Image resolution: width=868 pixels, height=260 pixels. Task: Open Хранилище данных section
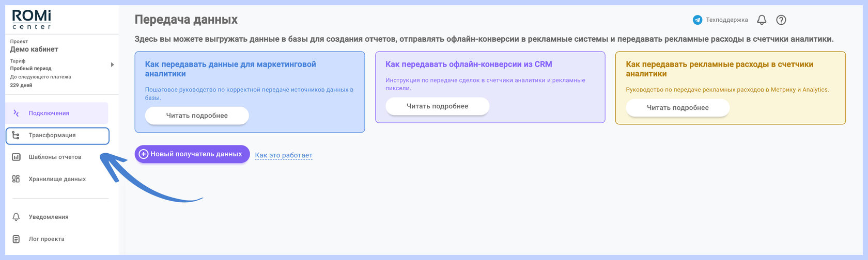(x=57, y=179)
